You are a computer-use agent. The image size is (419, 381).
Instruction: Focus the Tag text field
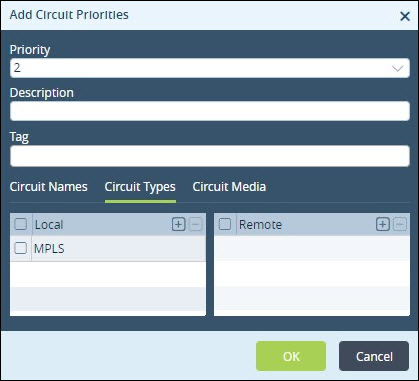click(x=210, y=156)
